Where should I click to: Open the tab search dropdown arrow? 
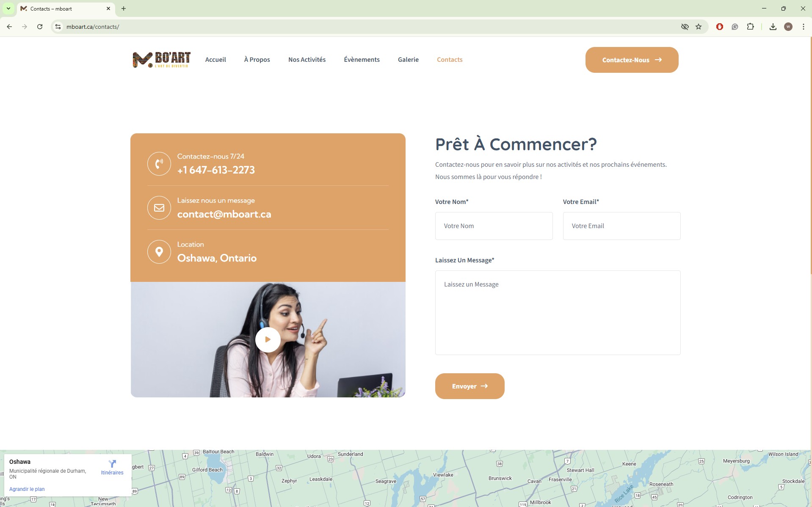pyautogui.click(x=8, y=8)
